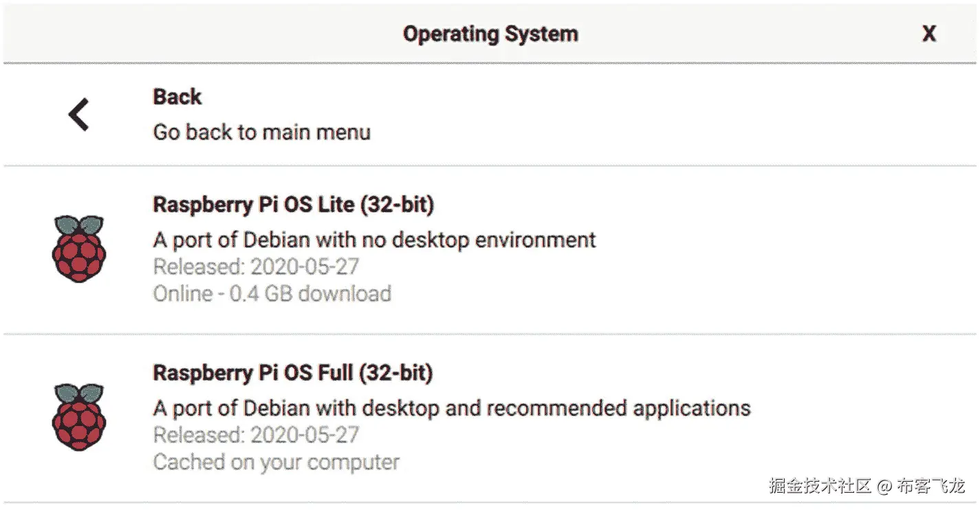Screen dimensions: 980x510
Task: Click empty area right of Back row
Action: click(688, 114)
